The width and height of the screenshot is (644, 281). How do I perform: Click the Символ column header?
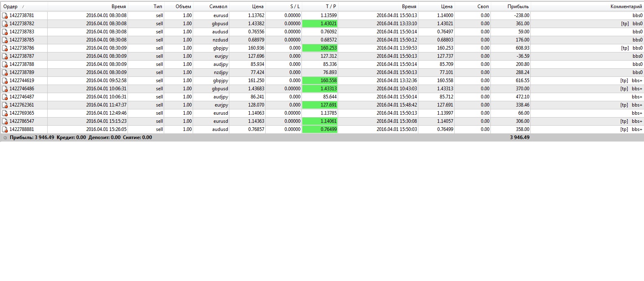tap(218, 7)
